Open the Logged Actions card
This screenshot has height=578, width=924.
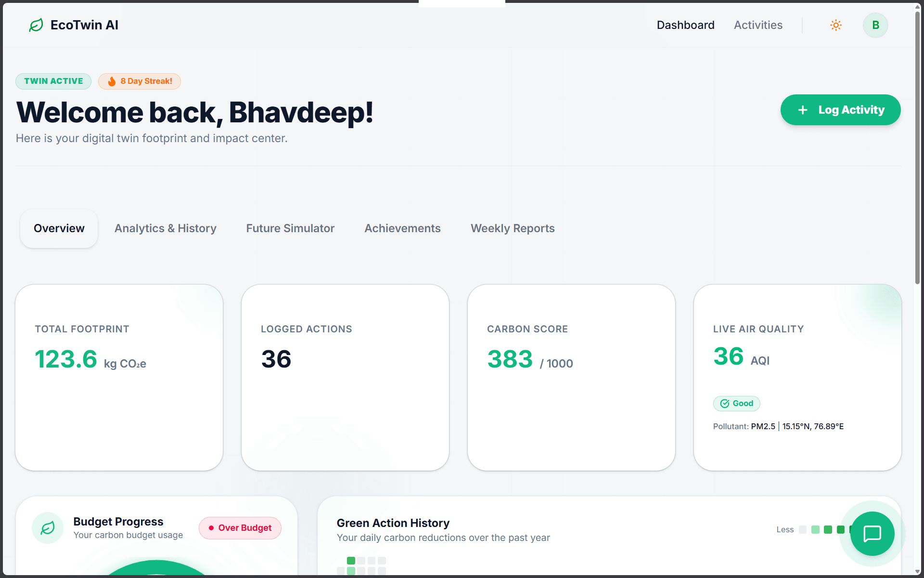point(345,378)
